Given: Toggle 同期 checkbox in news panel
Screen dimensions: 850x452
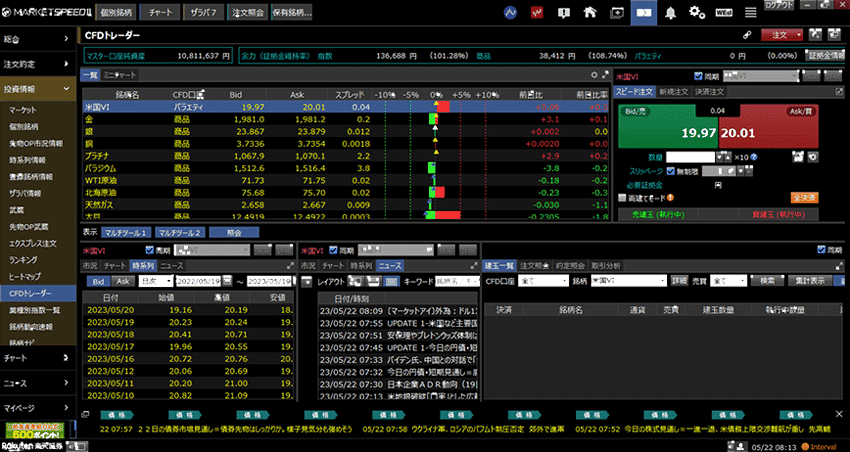Looking at the screenshot, I should [x=333, y=250].
